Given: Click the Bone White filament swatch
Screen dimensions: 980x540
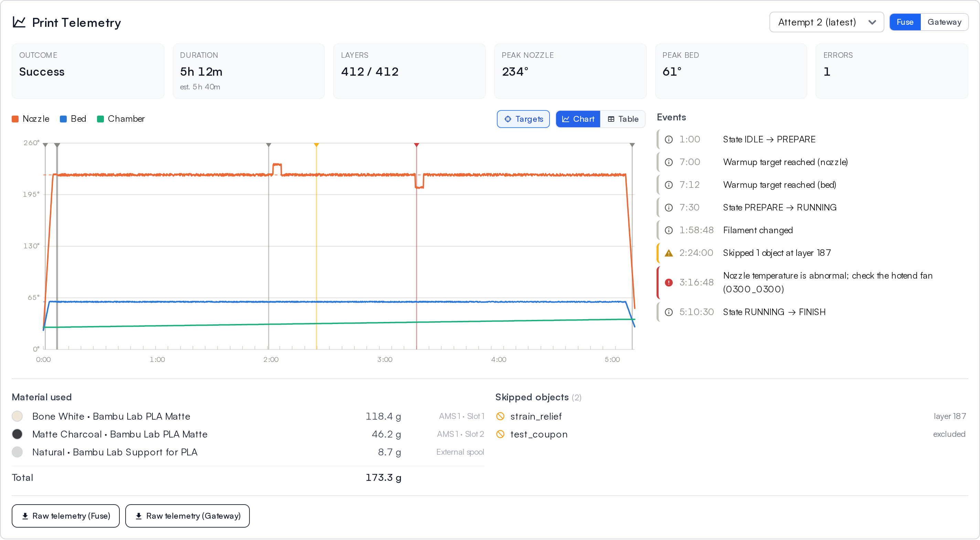Looking at the screenshot, I should point(17,417).
